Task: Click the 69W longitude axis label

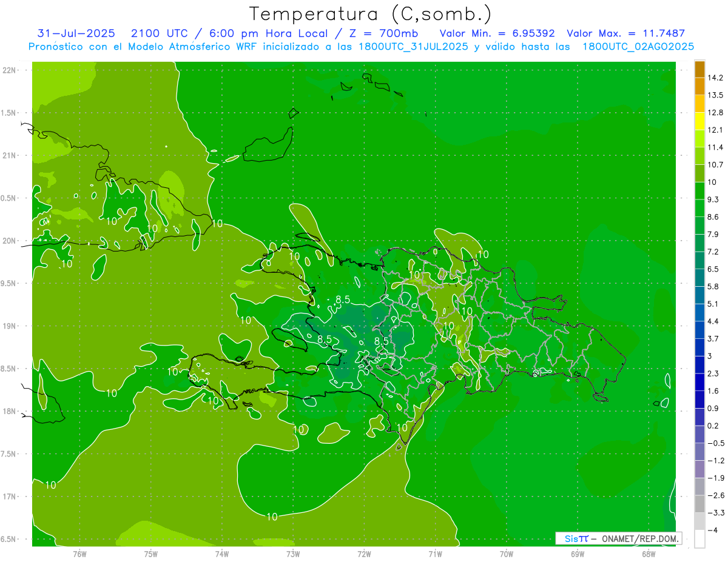Action: [x=578, y=554]
